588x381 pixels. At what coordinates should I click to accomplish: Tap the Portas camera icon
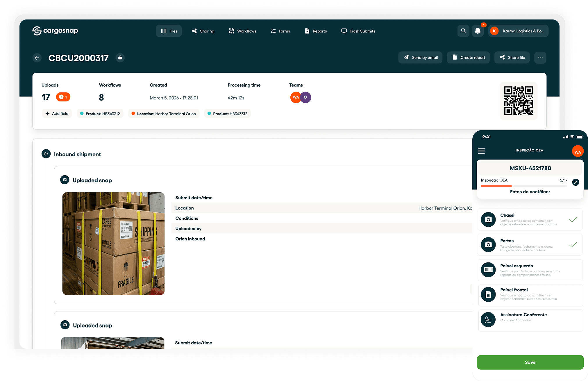[x=488, y=245]
